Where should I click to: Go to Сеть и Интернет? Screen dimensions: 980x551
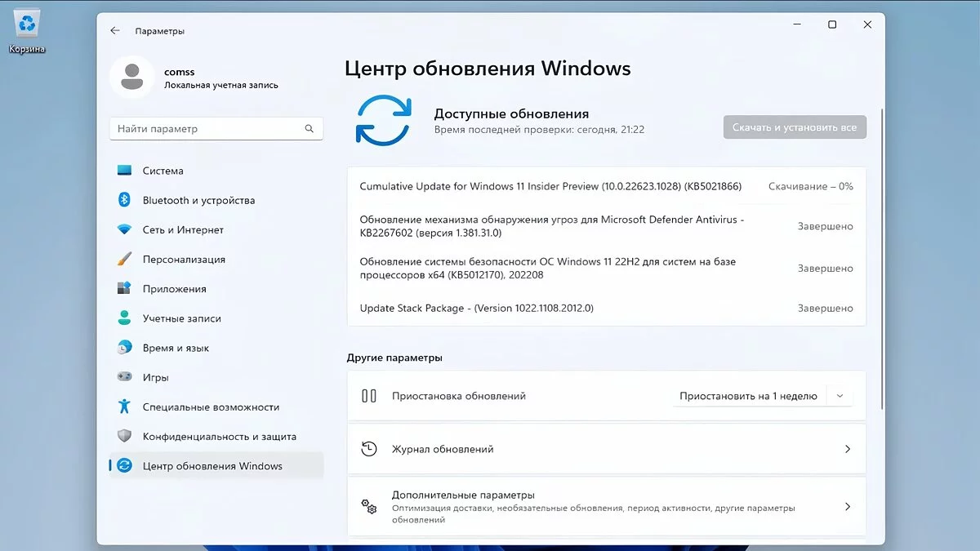[216, 229]
